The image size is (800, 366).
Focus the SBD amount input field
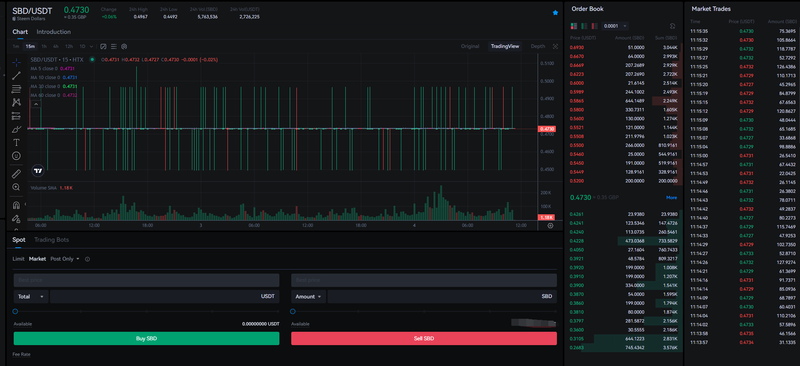click(442, 297)
